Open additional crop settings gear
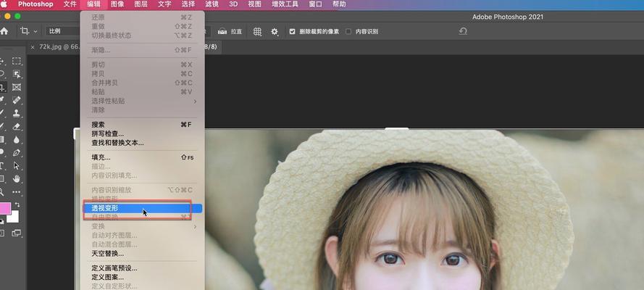The width and height of the screenshot is (644, 290). pos(275,32)
